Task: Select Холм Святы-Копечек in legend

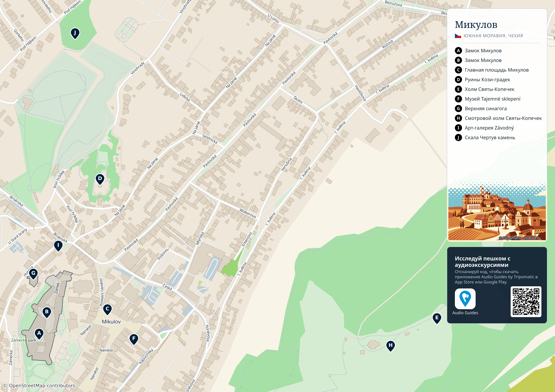Action: click(x=490, y=89)
